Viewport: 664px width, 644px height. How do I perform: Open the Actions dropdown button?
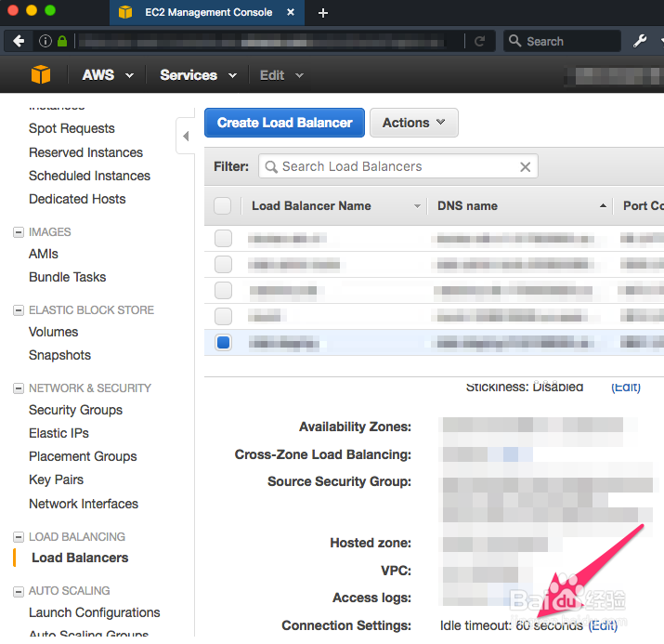pos(414,123)
